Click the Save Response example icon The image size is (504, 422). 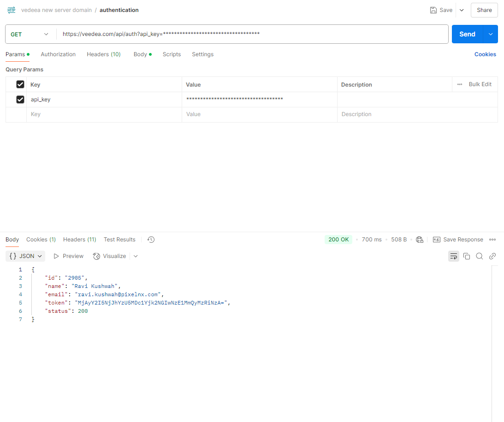click(x=437, y=240)
